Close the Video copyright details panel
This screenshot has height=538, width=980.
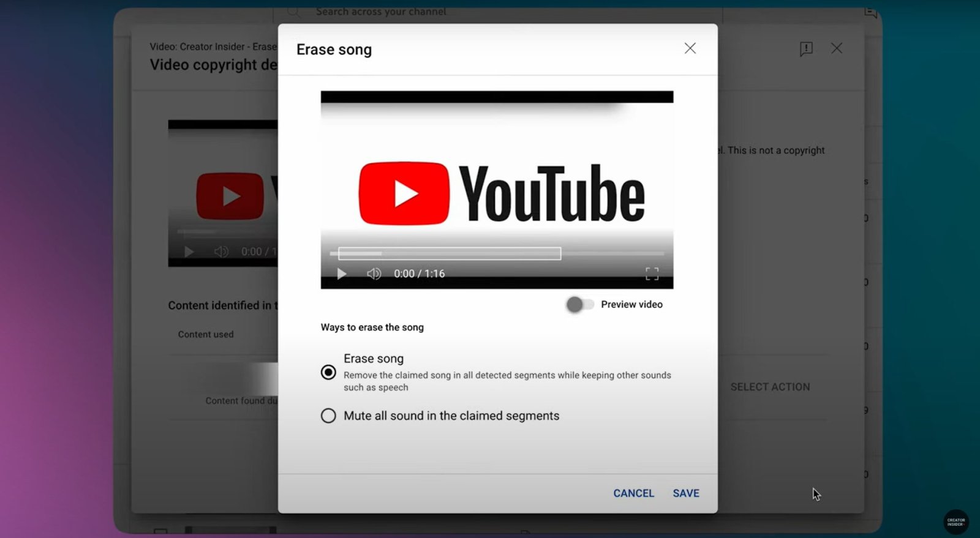(837, 48)
